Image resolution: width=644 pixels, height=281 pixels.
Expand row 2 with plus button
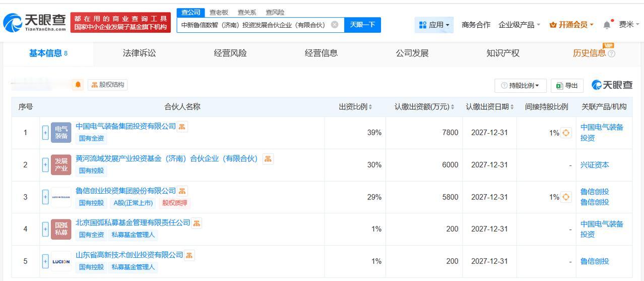tap(45, 164)
